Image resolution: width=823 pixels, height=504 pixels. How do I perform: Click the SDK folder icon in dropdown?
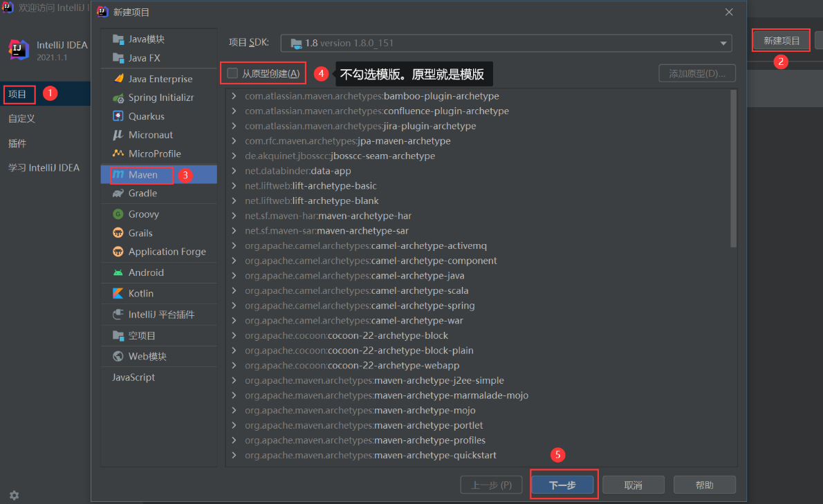click(x=296, y=43)
